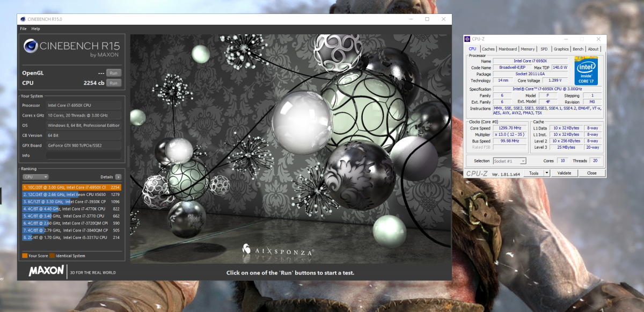Image resolution: width=644 pixels, height=312 pixels.
Task: Click the Cores count field in CPU-Z
Action: [x=562, y=161]
